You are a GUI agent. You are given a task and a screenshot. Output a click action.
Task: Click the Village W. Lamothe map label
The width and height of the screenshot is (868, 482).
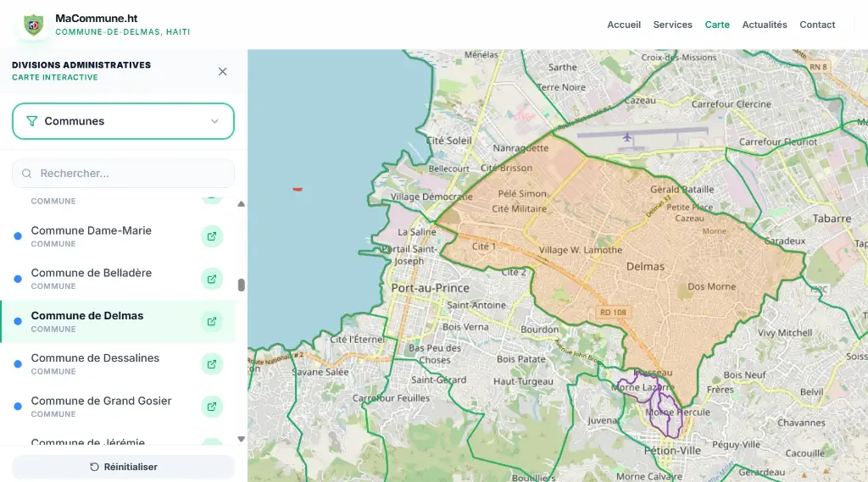[x=580, y=250]
